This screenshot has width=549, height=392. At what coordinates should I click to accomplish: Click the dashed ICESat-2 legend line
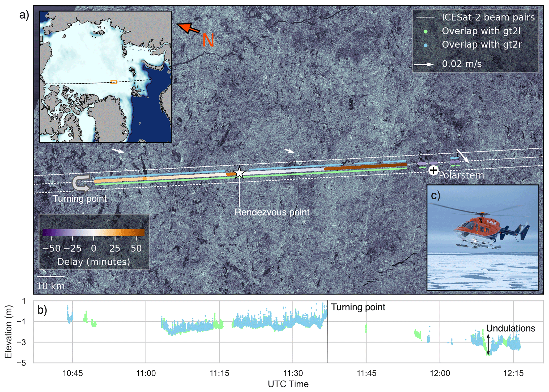(425, 18)
